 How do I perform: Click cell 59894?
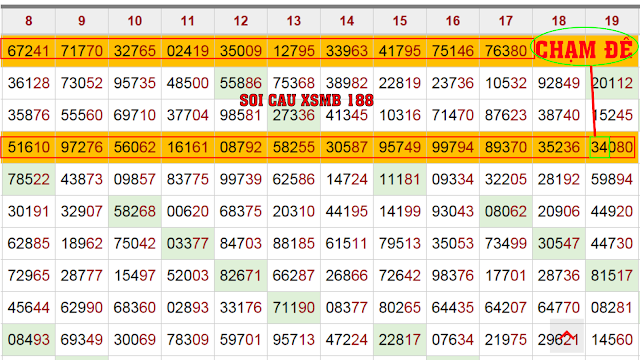[612, 179]
